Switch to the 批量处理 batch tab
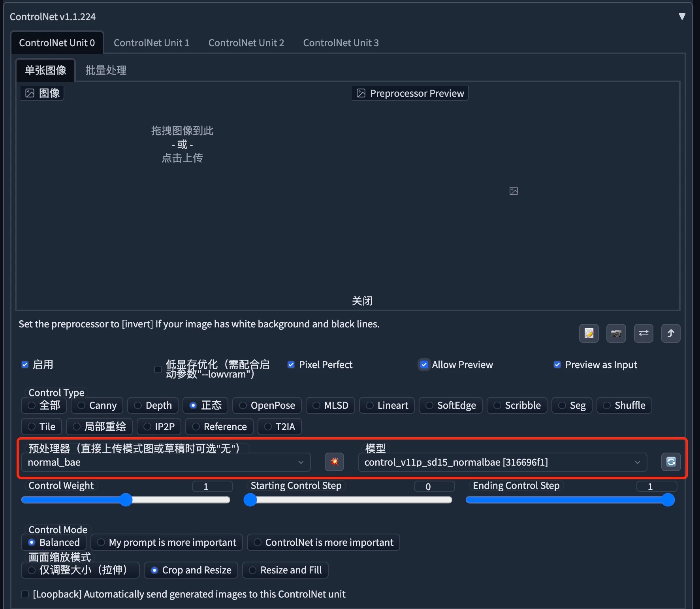This screenshot has width=700, height=609. pos(105,70)
